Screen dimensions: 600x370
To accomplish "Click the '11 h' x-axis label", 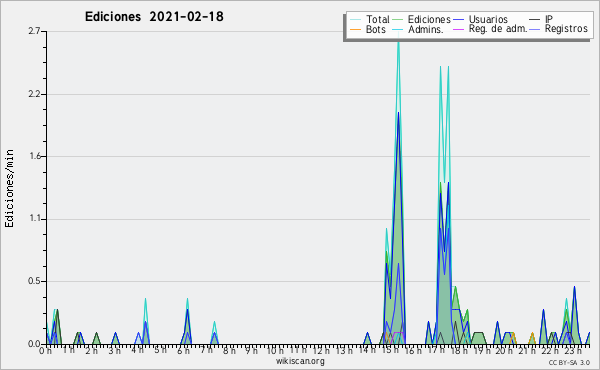I will point(298,350).
